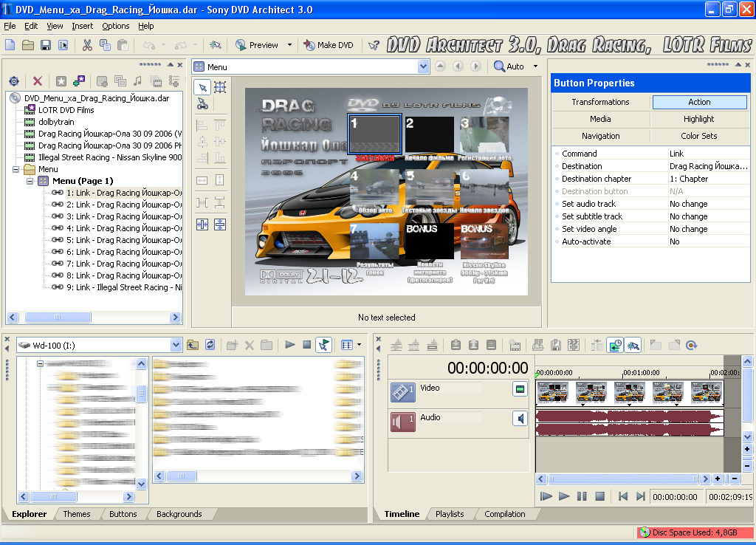Click the Set audio track value field
Image resolution: width=756 pixels, height=545 pixels.
[x=708, y=204]
